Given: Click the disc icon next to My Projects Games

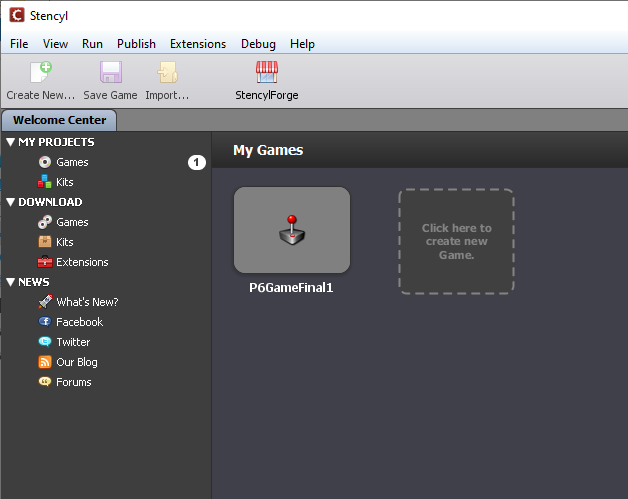Looking at the screenshot, I should click(x=45, y=162).
